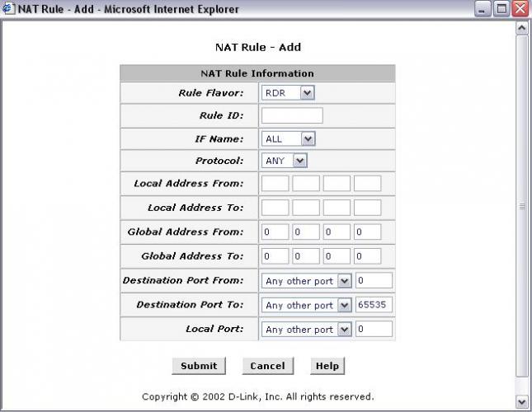This screenshot has height=412, width=532.
Task: Click the Rule ID input field
Action: click(x=292, y=115)
